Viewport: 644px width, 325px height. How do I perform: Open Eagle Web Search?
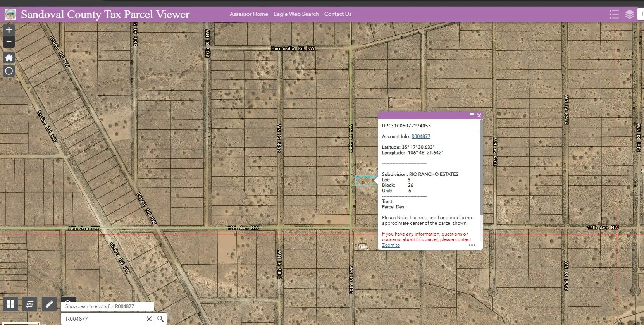[x=296, y=14]
